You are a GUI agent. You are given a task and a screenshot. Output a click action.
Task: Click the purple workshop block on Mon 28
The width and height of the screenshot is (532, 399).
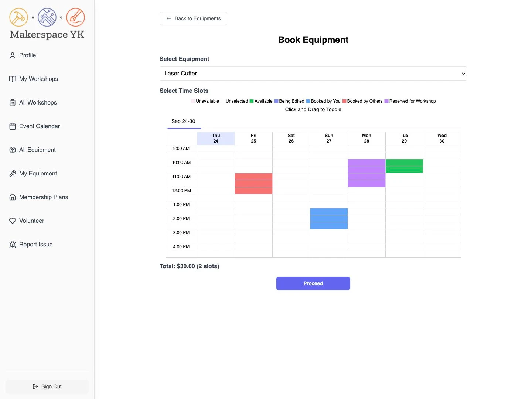coord(366,173)
